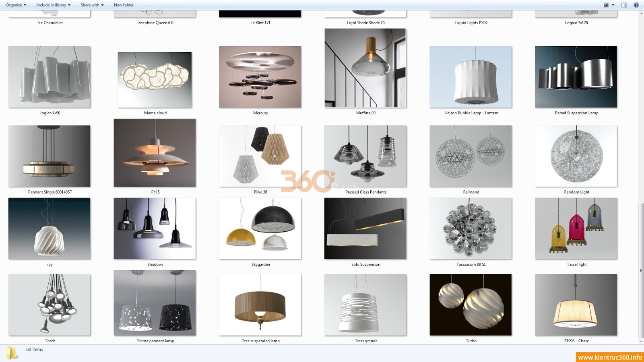The image size is (644, 362).
Task: Select the Paraaf Suspension Lamp thumbnail
Action: [576, 77]
